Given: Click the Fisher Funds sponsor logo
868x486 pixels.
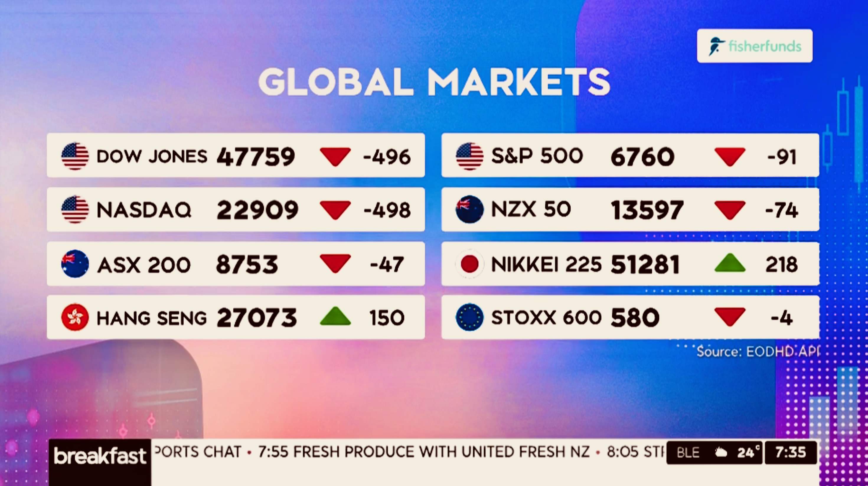Looking at the screenshot, I should pyautogui.click(x=754, y=46).
